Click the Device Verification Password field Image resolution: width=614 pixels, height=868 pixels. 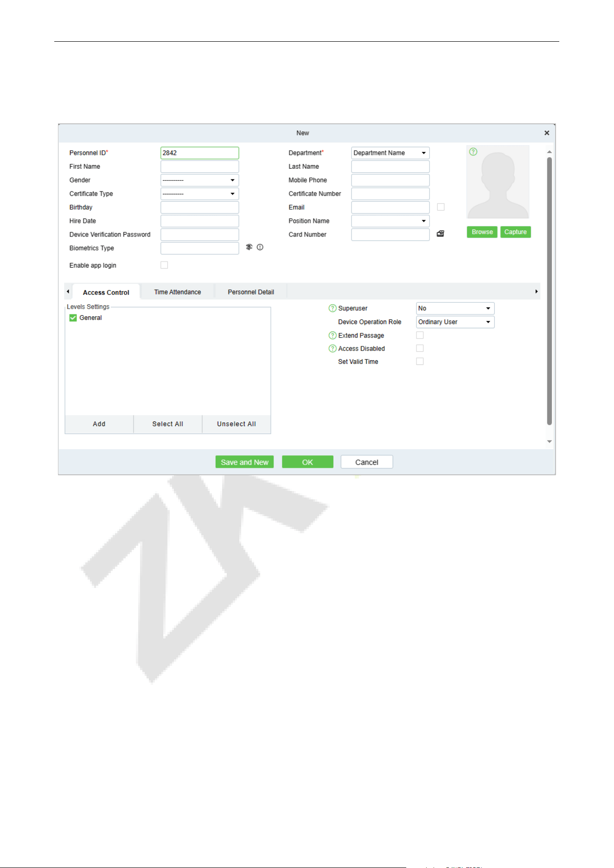tap(200, 235)
